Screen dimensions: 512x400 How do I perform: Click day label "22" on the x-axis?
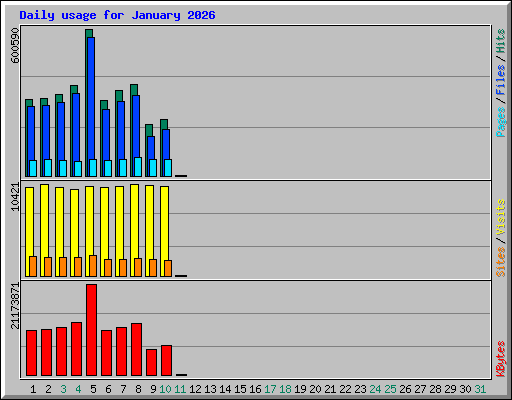(x=345, y=389)
